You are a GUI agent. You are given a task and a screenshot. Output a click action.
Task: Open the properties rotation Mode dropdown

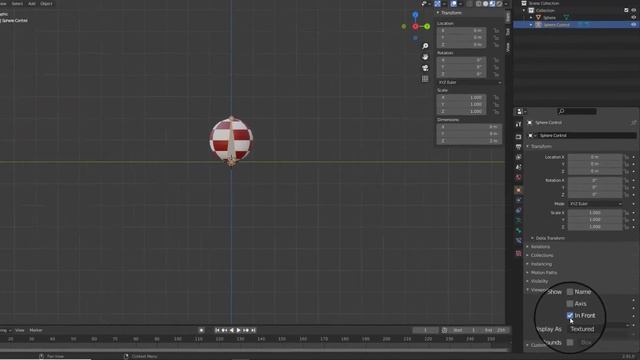point(596,204)
